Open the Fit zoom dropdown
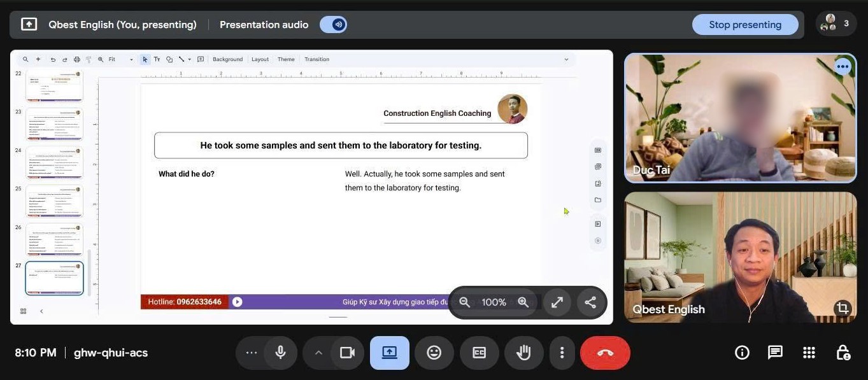Image resolution: width=868 pixels, height=380 pixels. pos(120,59)
